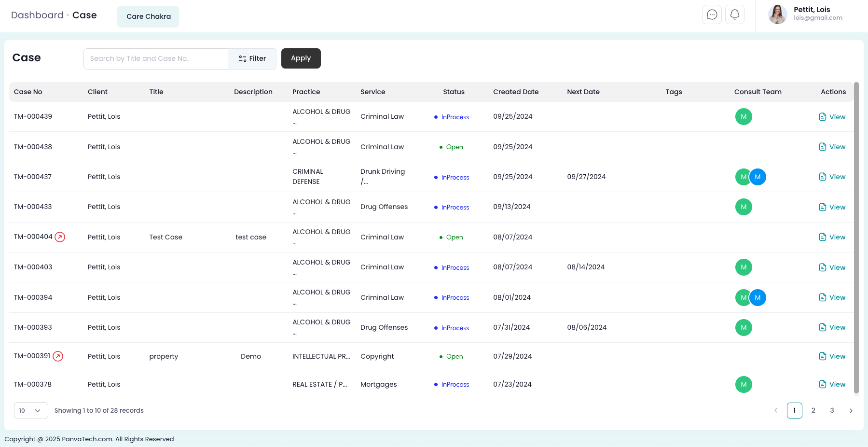The width and height of the screenshot is (868, 447).
Task: Open the chat messages icon
Action: pyautogui.click(x=712, y=14)
